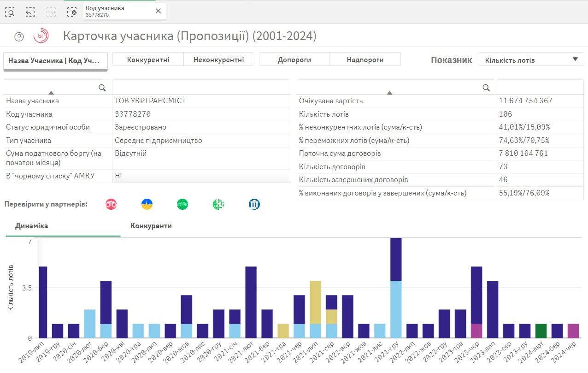588x373 pixels.
Task: Click the Допороги filter button
Action: [295, 59]
